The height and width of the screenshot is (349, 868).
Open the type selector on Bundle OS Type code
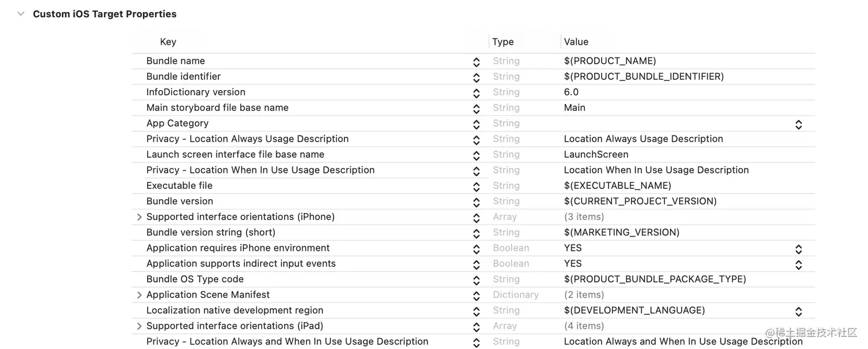tap(476, 280)
